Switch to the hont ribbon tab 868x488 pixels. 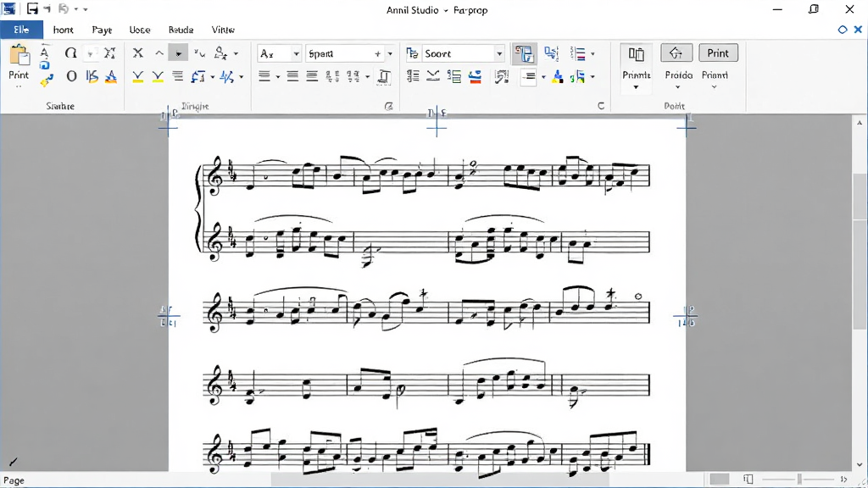click(x=63, y=30)
